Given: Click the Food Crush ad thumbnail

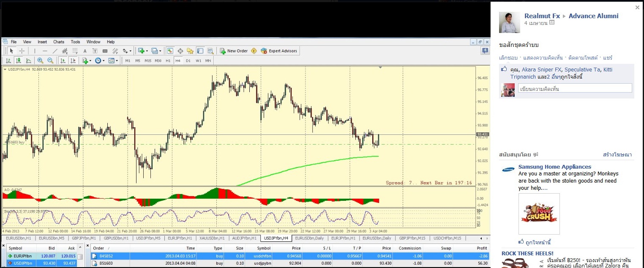Looking at the screenshot, I should [539, 214].
